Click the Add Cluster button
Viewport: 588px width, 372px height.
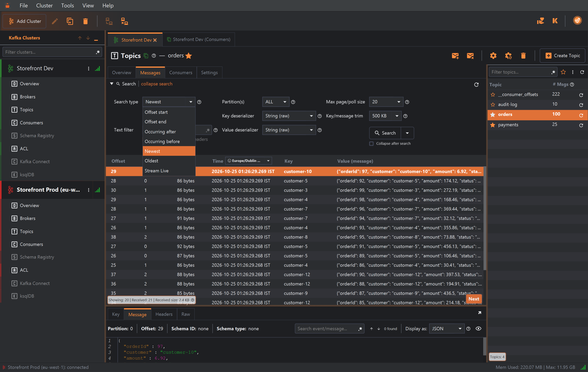point(24,21)
